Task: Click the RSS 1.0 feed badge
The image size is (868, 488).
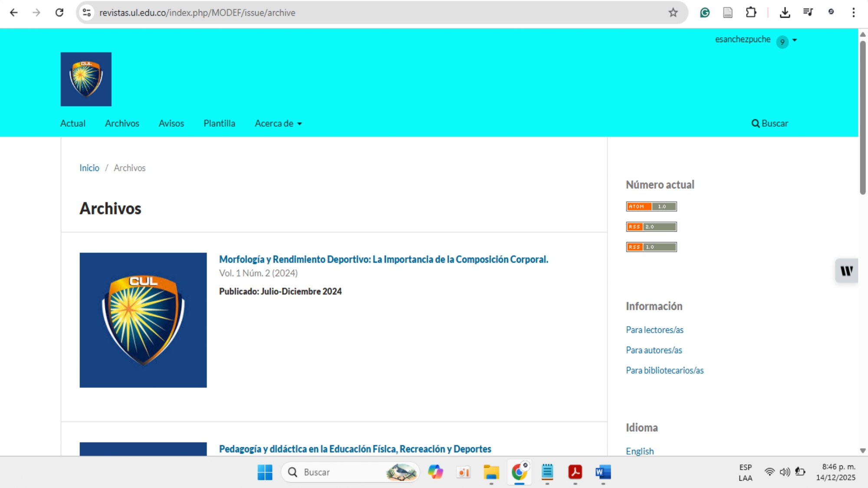Action: [651, 247]
